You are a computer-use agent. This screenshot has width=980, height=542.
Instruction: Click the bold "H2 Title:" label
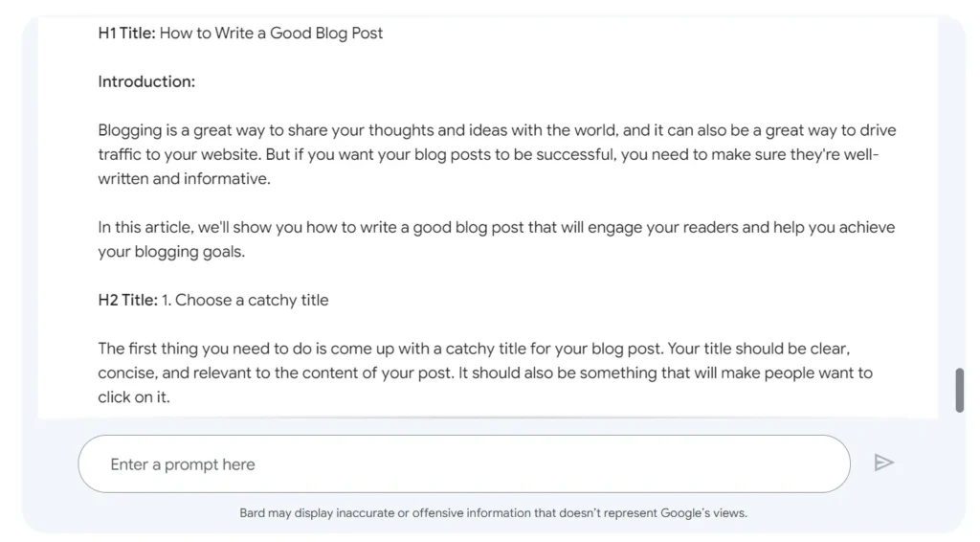tap(128, 301)
